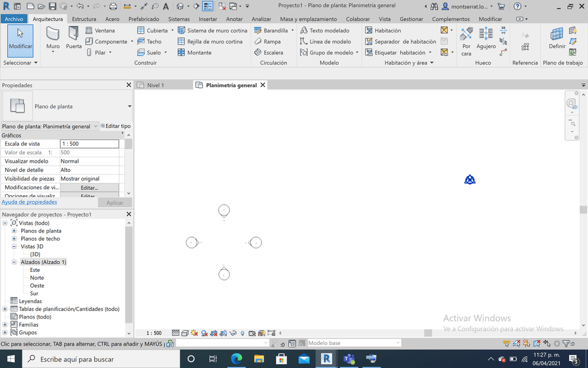This screenshot has width=588, height=368.
Task: Choose Rejilla de muro cortina
Action: click(x=210, y=41)
